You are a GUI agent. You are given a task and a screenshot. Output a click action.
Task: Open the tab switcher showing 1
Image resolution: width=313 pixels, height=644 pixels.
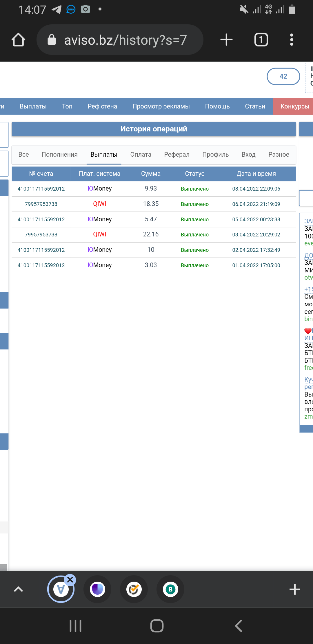(261, 40)
